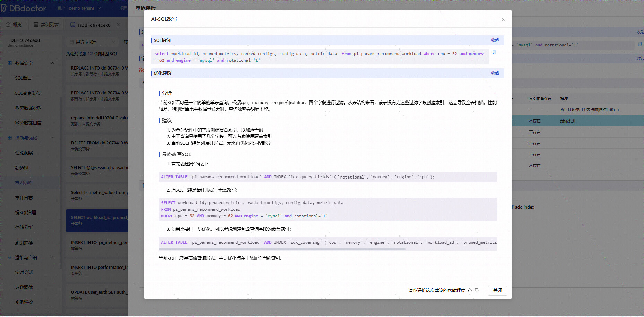Collapse the 数据安全 menu group

coord(31,63)
